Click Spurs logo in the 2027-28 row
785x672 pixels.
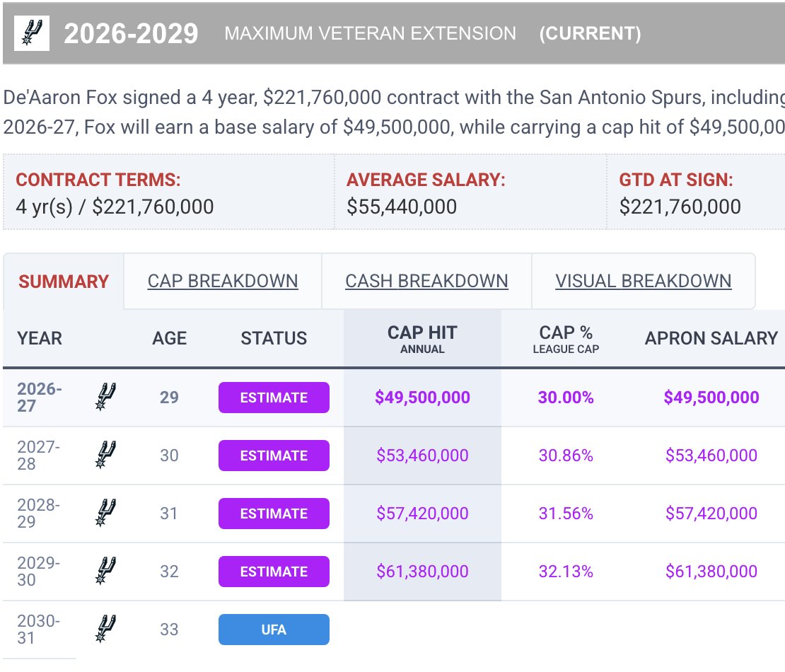[105, 455]
